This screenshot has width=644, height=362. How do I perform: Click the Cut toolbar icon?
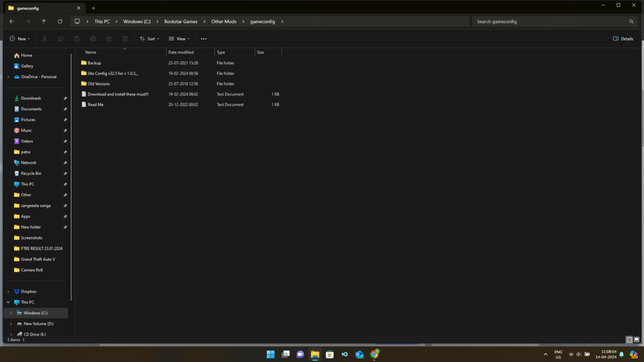44,39
